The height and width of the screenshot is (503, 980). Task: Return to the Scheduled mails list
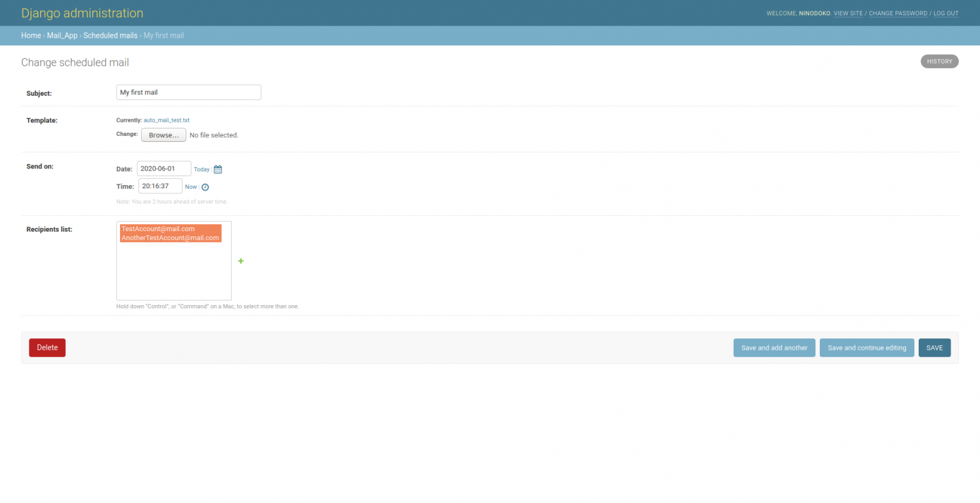[x=110, y=35]
